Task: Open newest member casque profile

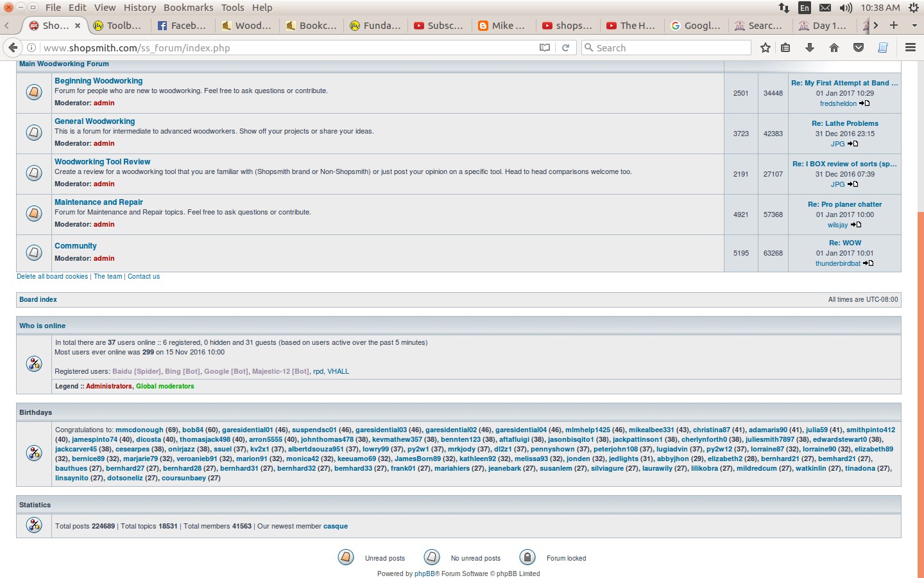Action: 336,526
